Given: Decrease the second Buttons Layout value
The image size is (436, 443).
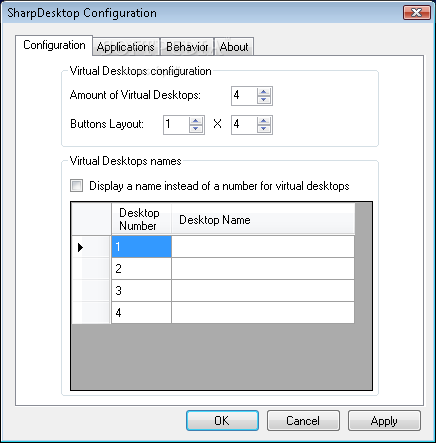Looking at the screenshot, I should click(264, 129).
